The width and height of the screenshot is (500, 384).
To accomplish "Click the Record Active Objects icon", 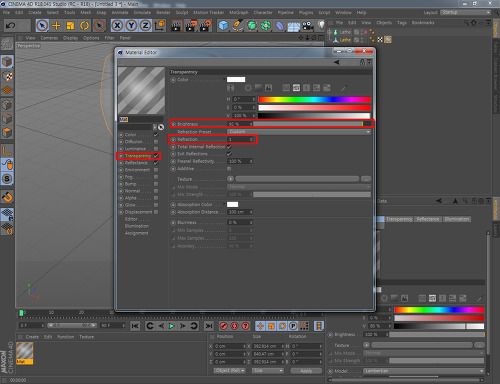I will (x=224, y=326).
